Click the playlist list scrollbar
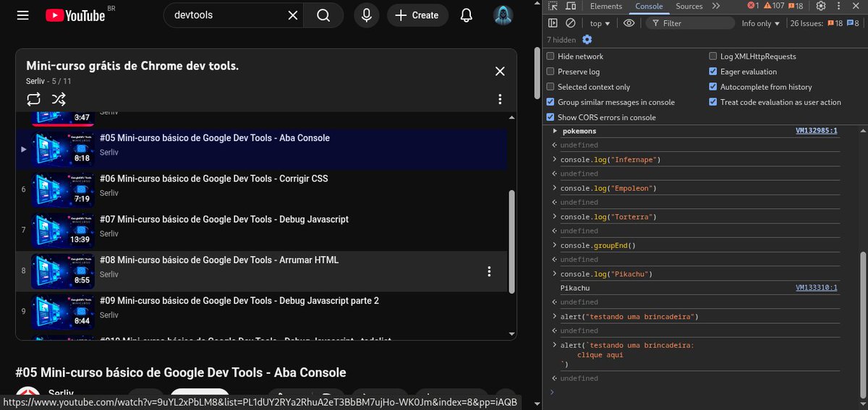 coord(513,242)
